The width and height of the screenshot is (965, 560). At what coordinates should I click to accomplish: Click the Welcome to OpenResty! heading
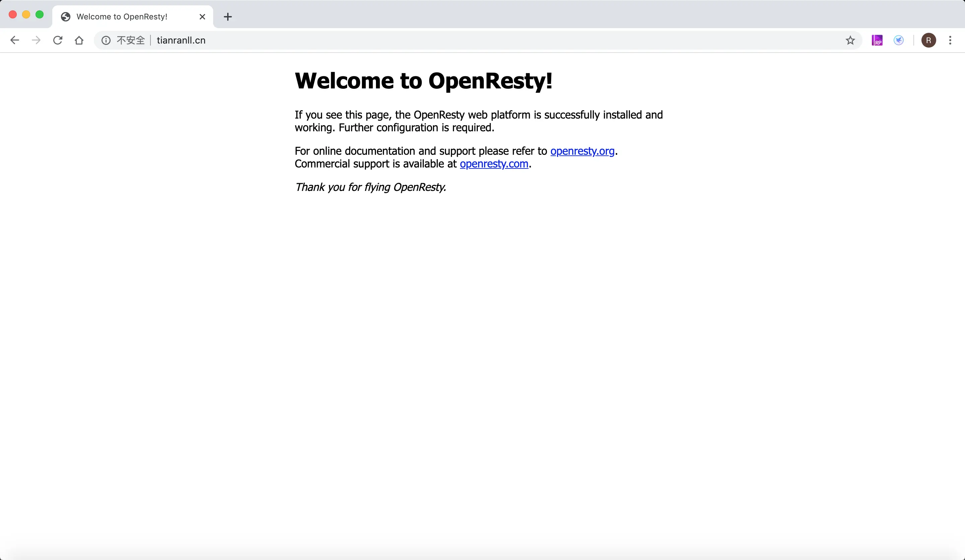click(423, 81)
